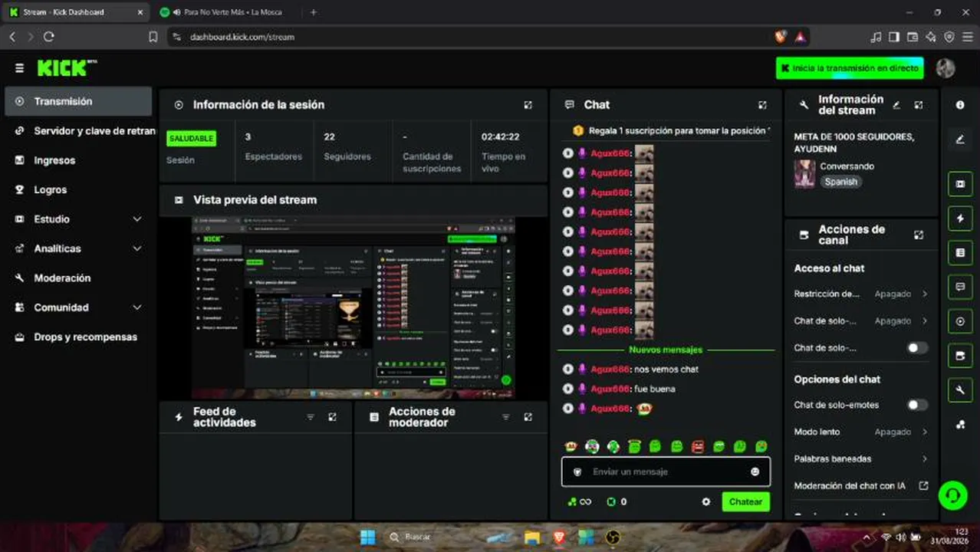Open the filter menu in Acciones de moderador
The height and width of the screenshot is (552, 980).
pyautogui.click(x=506, y=417)
